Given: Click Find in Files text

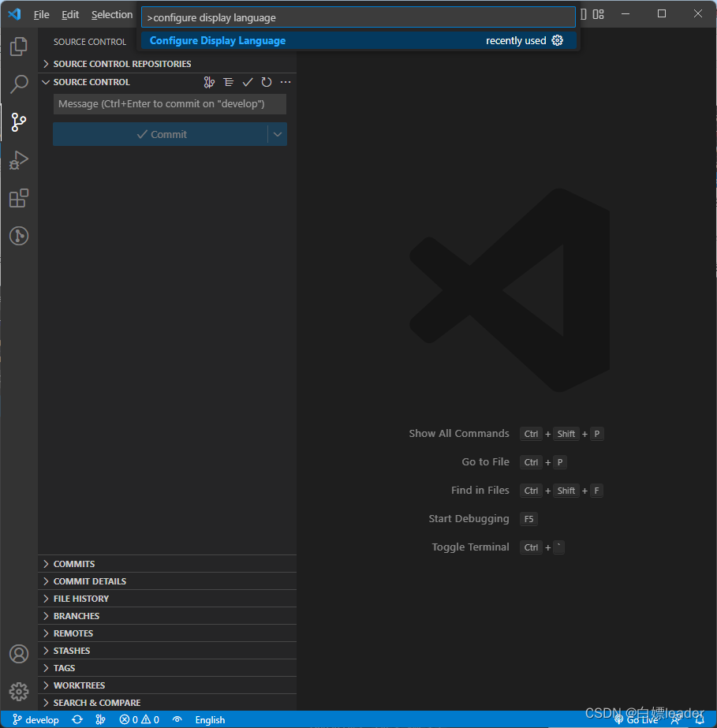Looking at the screenshot, I should (x=480, y=491).
